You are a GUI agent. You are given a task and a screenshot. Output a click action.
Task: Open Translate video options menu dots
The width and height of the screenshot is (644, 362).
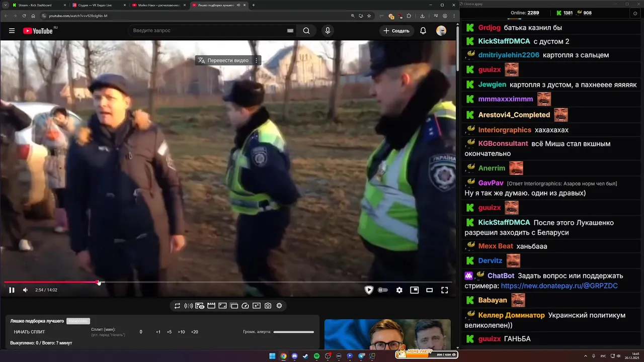(256, 60)
